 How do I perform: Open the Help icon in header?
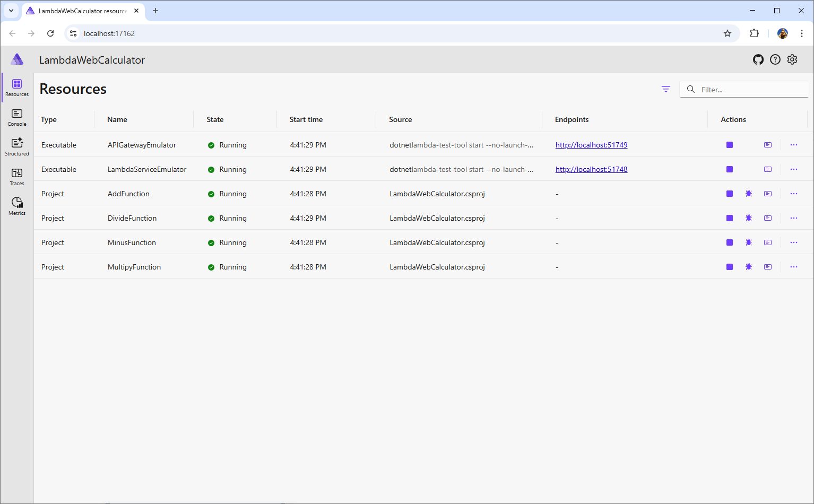[x=775, y=59]
